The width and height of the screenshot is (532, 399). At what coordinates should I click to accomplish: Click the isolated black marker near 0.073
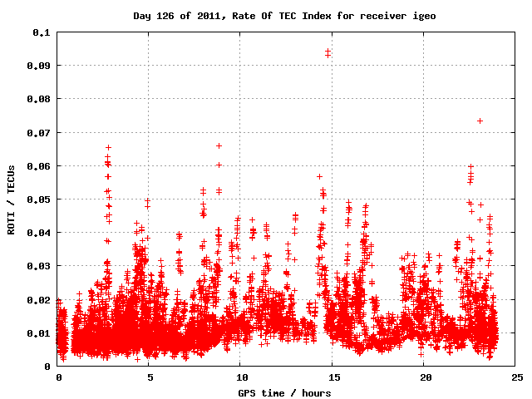click(480, 121)
